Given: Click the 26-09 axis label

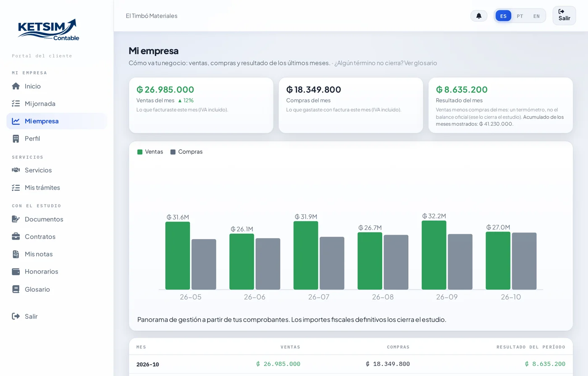Looking at the screenshot, I should click(x=447, y=297).
